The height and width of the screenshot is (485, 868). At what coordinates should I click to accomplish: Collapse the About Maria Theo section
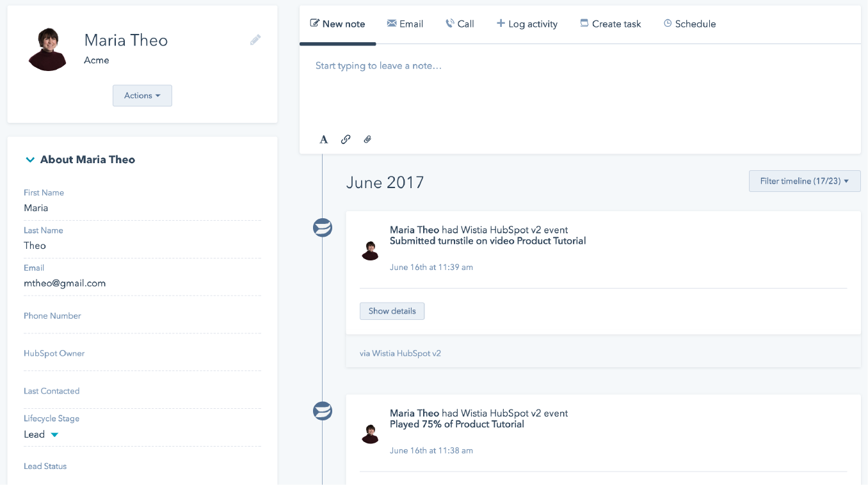(30, 160)
